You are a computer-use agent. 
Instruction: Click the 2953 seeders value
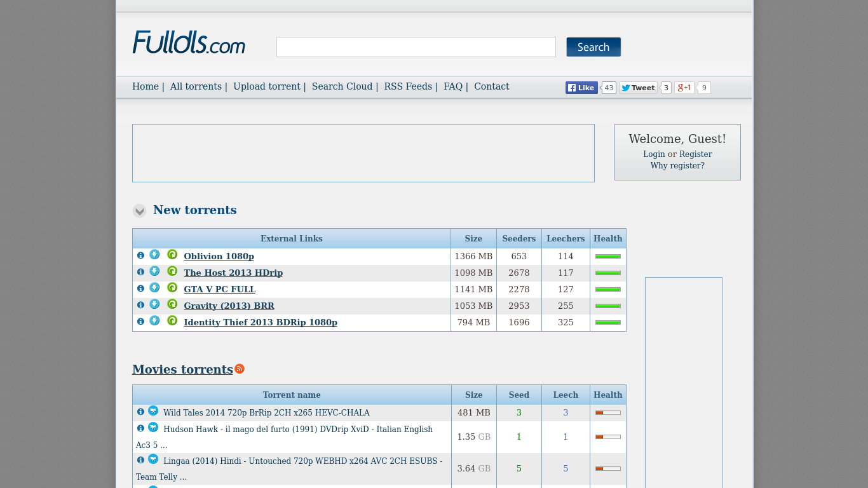519,306
